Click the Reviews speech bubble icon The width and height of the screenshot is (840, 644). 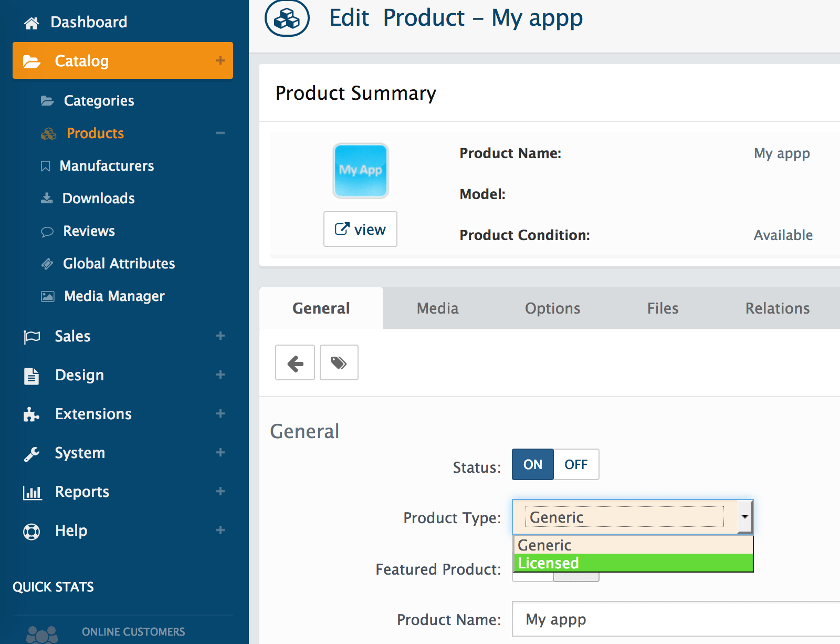[47, 232]
